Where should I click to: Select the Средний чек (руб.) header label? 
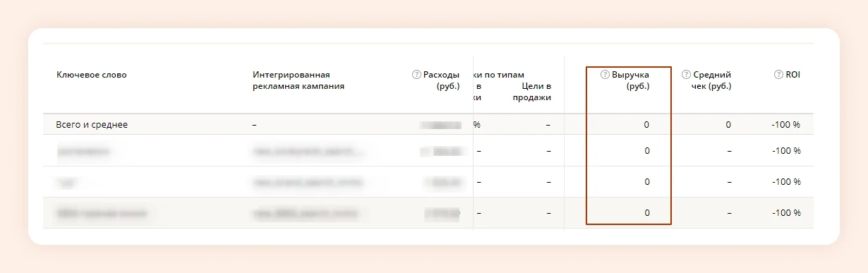[x=707, y=80]
